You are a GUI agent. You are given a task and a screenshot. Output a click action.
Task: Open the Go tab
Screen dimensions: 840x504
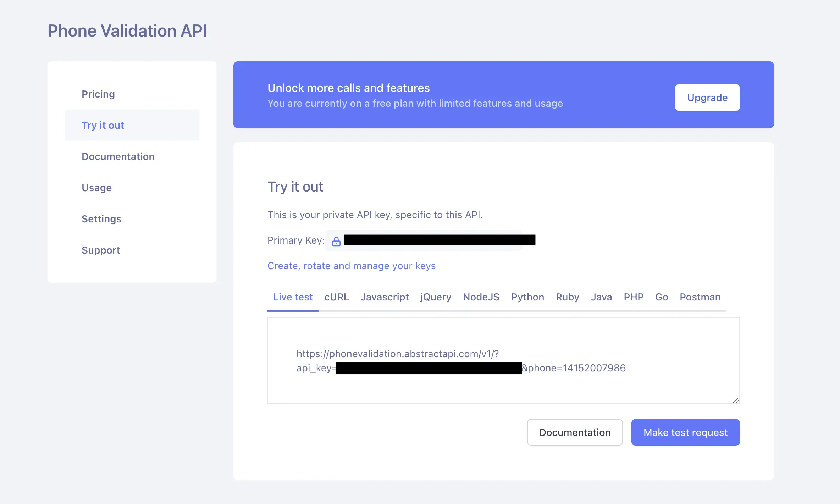click(x=662, y=297)
